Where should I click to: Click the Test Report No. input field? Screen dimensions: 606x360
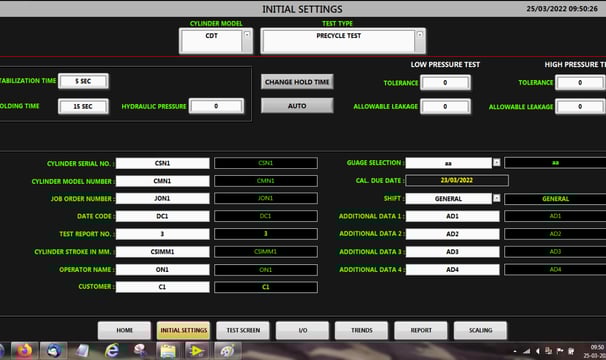162,234
